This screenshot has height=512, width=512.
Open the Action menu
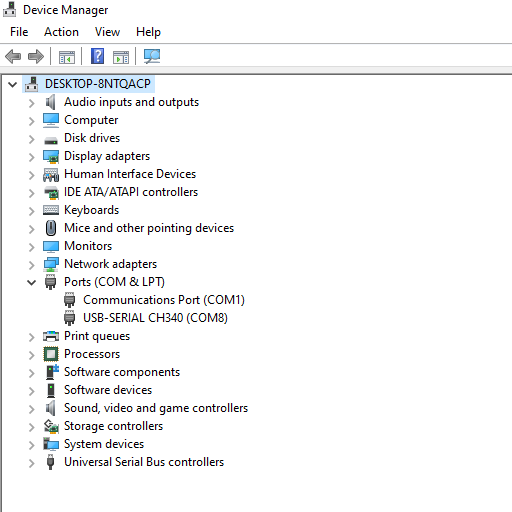pos(61,32)
